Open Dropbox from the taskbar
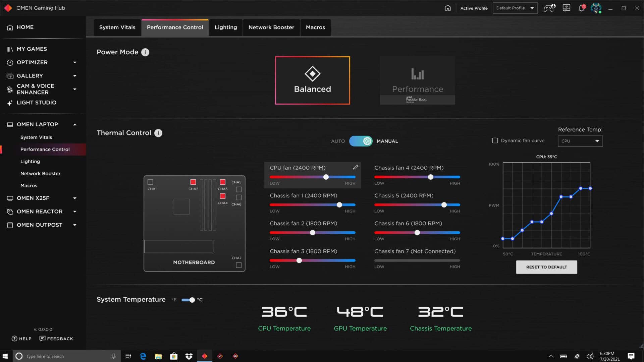Viewport: 644px width, 362px height. tap(189, 356)
